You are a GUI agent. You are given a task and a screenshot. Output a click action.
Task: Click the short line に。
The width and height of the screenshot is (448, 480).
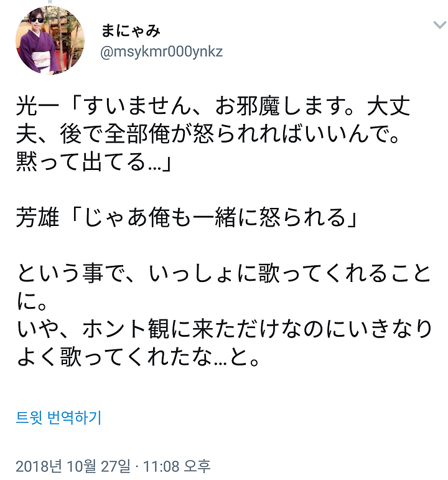click(31, 301)
